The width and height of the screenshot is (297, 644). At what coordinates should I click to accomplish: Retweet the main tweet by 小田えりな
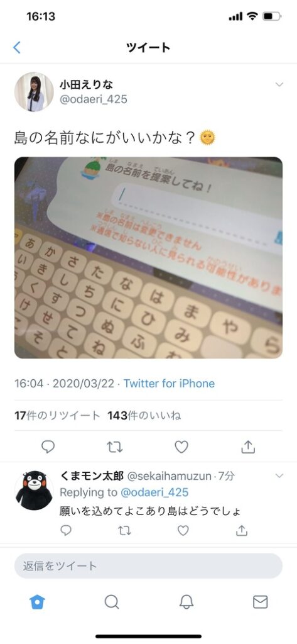(x=114, y=447)
